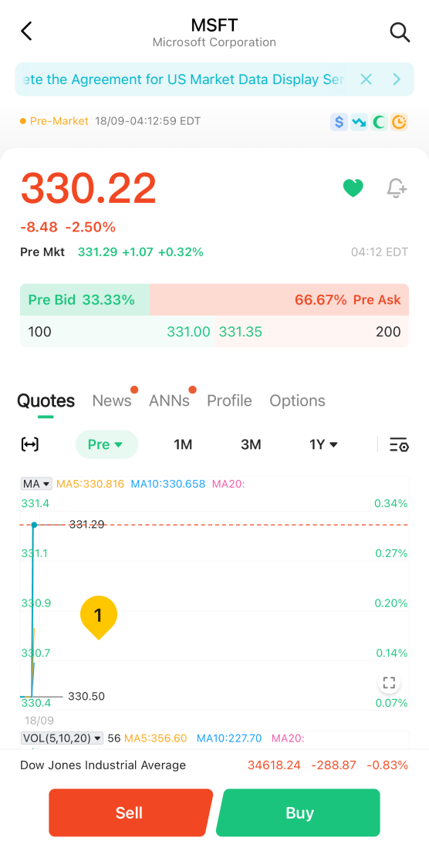Open search with the magnifier icon

(400, 32)
